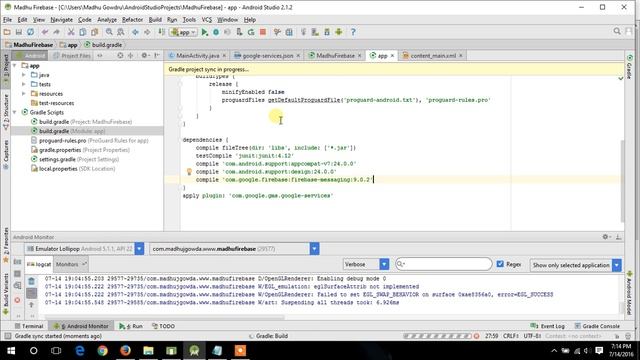Collapse the app tree node
This screenshot has width=640, height=360.
(x=15, y=66)
